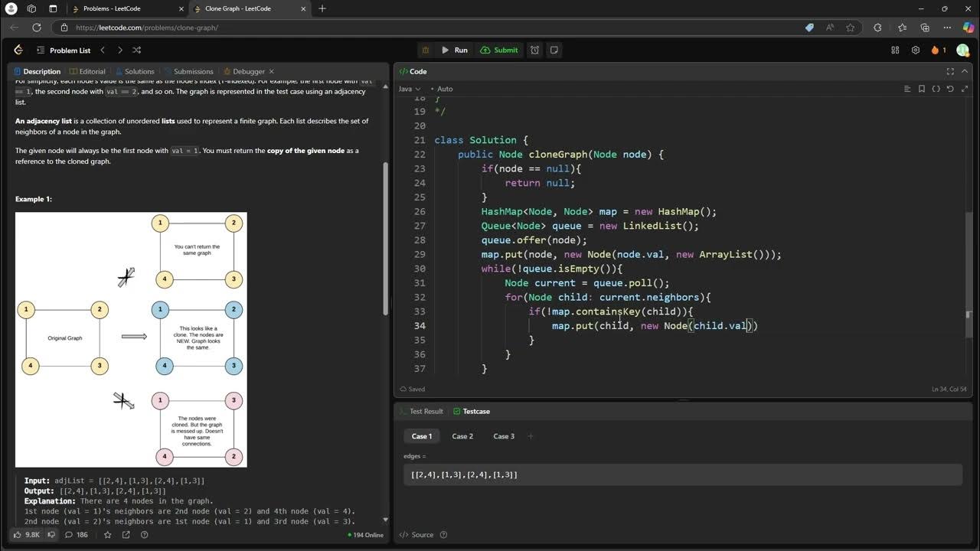The height and width of the screenshot is (551, 980).
Task: Go to the previous problem arrow
Action: coord(103,51)
